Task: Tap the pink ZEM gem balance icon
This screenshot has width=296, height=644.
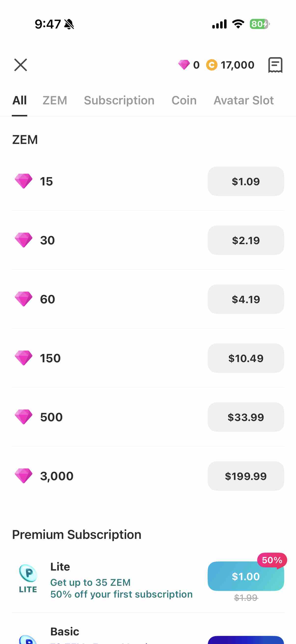Action: point(184,65)
